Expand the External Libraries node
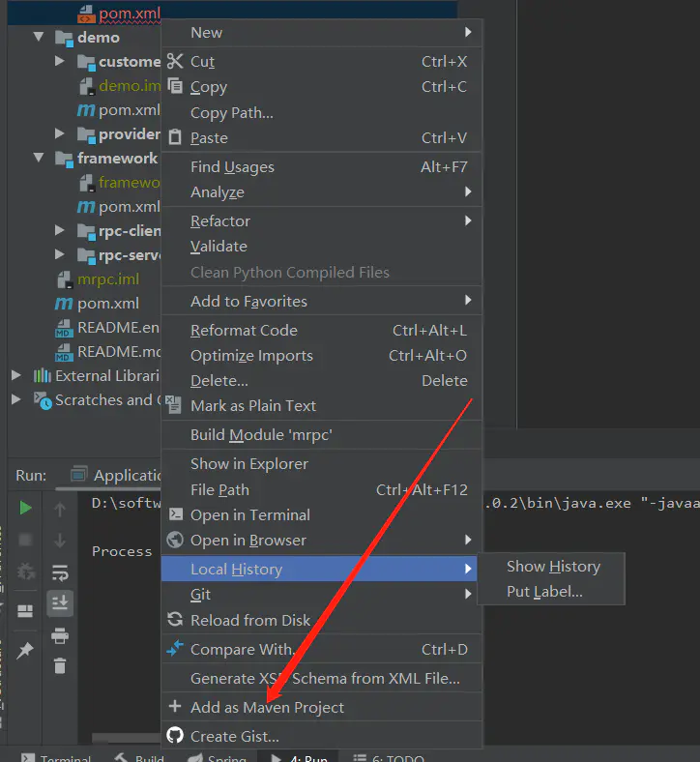The width and height of the screenshot is (700, 762). pos(16,375)
